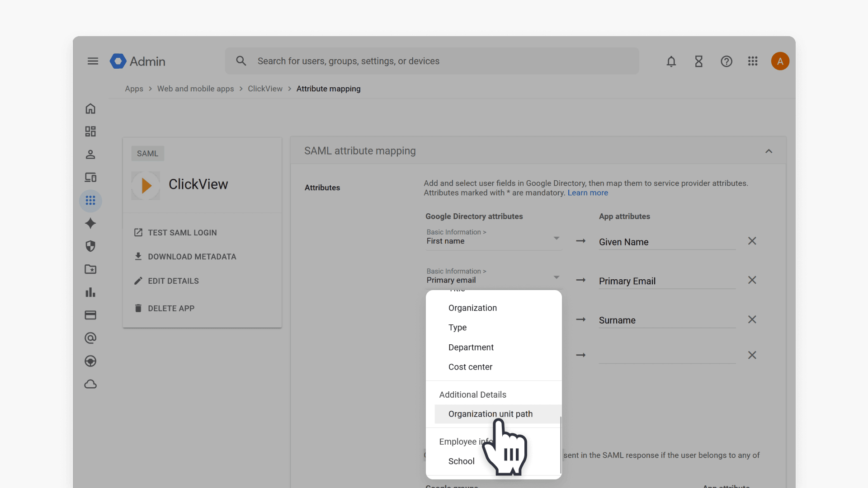The image size is (868, 488).
Task: Open Billing card icon in sidebar
Action: (90, 315)
